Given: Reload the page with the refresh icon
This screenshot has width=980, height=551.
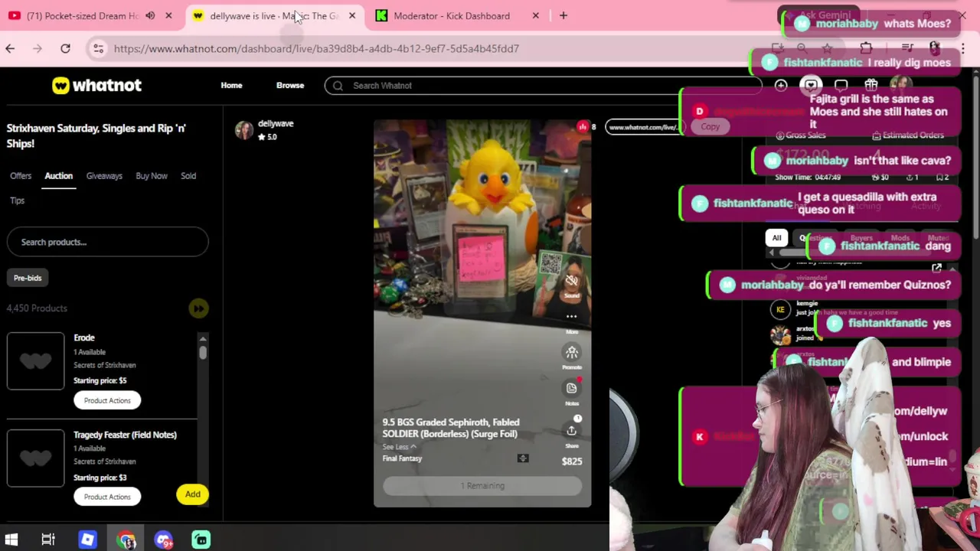Looking at the screenshot, I should coord(65,48).
